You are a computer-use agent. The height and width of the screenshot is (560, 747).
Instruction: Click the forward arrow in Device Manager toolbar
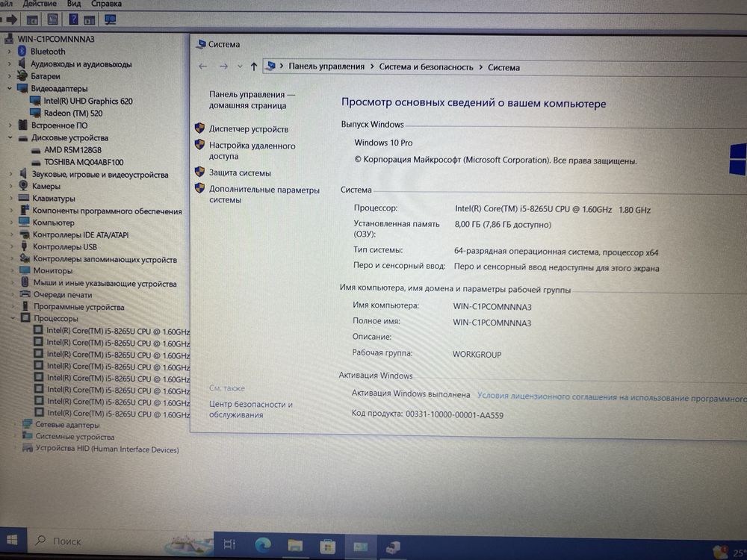click(x=11, y=19)
